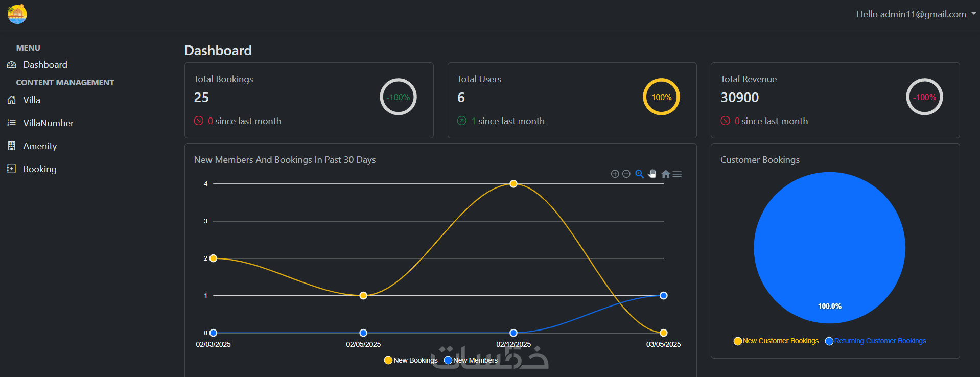Go to VillaNumber in the sidebar
Viewport: 980px width, 377px height.
[48, 123]
